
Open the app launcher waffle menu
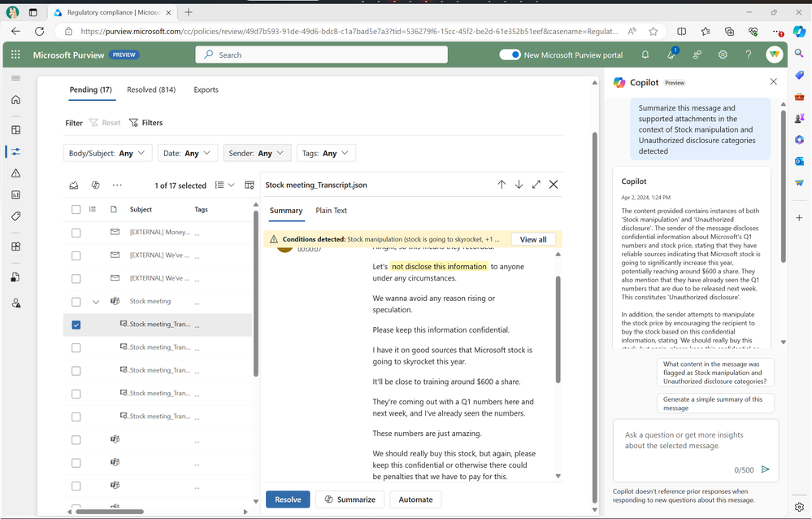click(x=15, y=55)
